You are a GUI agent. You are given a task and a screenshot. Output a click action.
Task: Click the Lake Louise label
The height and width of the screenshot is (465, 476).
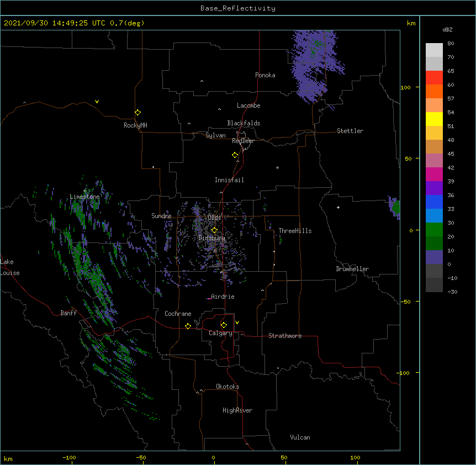pos(10,267)
